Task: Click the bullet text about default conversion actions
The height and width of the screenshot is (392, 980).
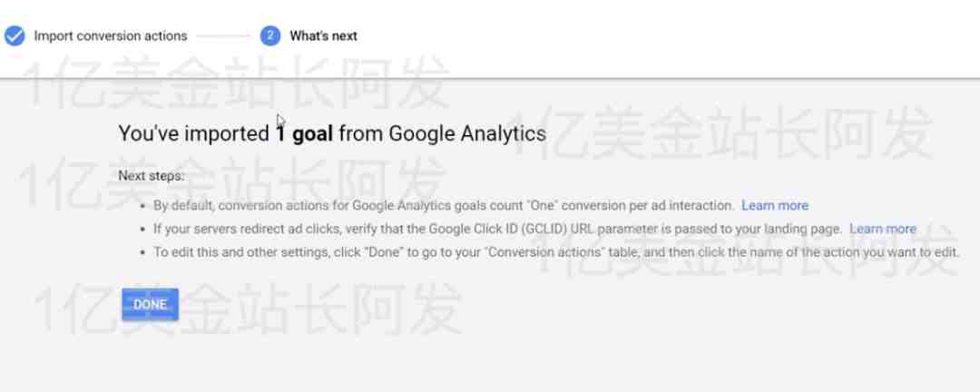Action: tap(444, 205)
